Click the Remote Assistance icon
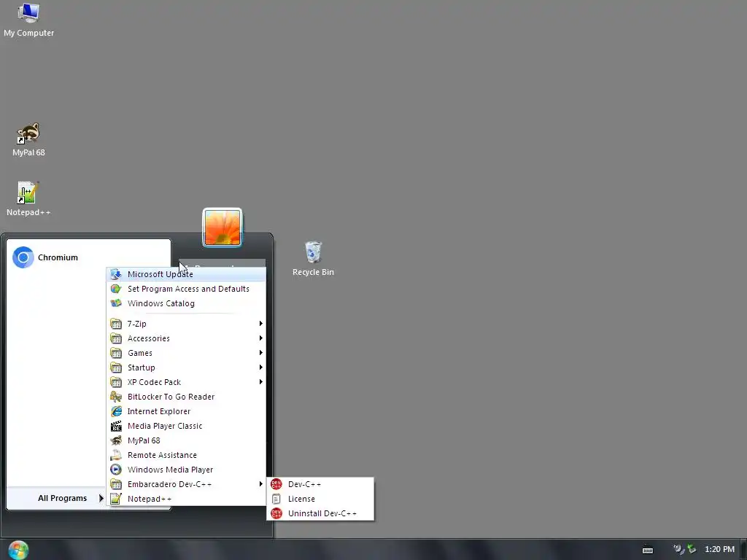Image resolution: width=747 pixels, height=560 pixels. coord(116,455)
